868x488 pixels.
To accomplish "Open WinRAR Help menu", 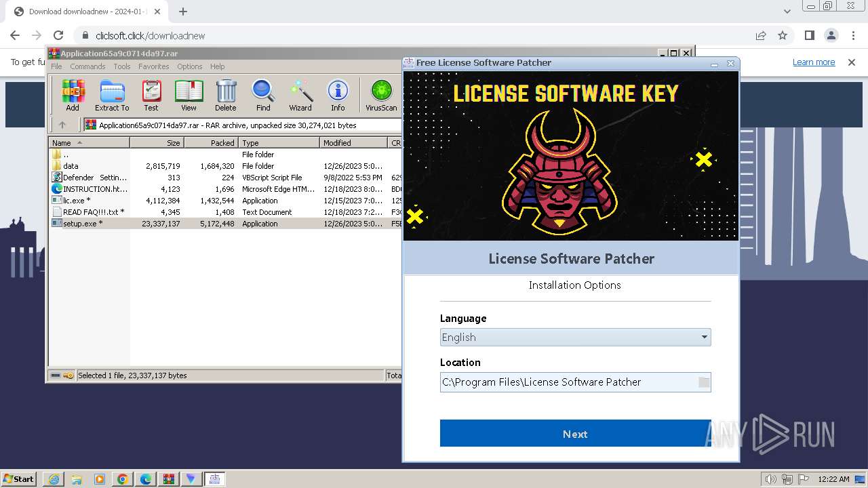I will [x=217, y=66].
